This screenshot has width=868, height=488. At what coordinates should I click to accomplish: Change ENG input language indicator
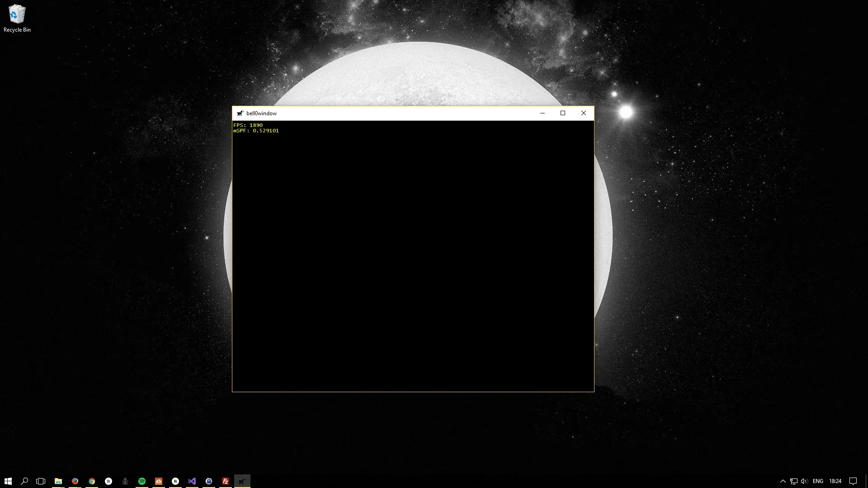coord(818,481)
